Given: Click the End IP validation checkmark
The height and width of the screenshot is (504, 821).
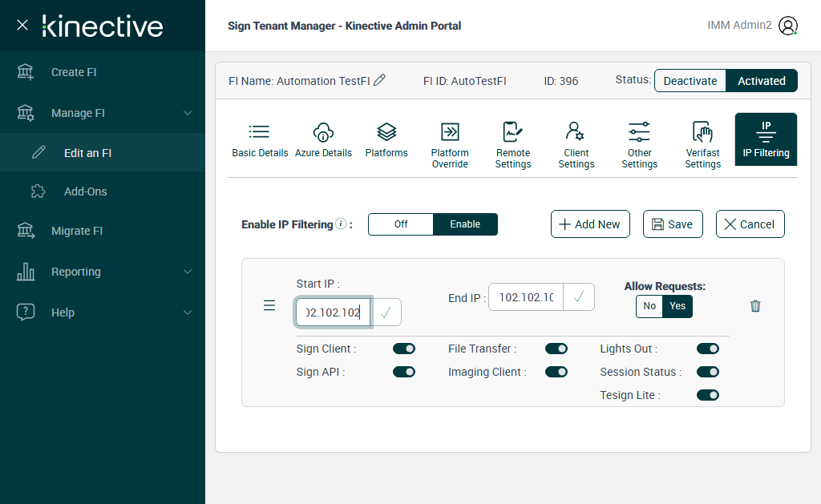Looking at the screenshot, I should 579,297.
